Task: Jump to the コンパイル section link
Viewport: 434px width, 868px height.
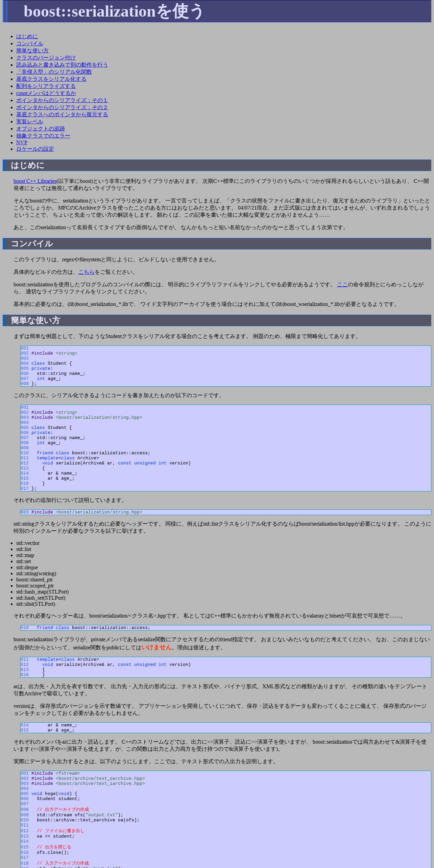Action: pyautogui.click(x=30, y=44)
